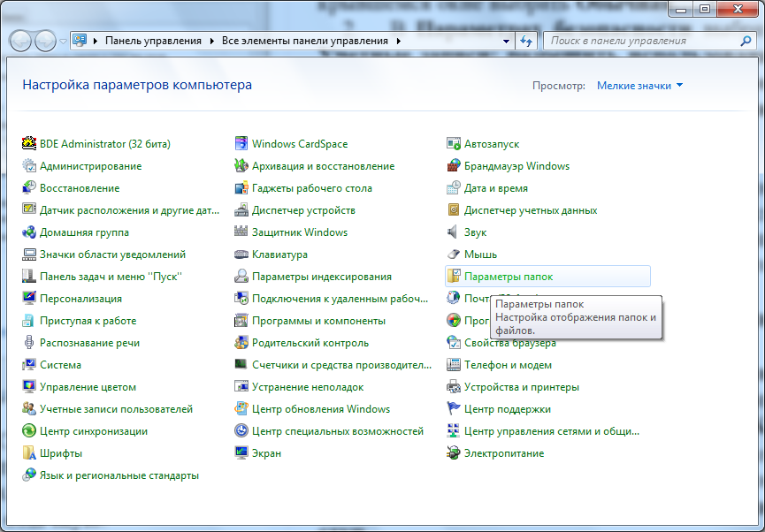Click Гаджеты рабочего стола icon

(x=241, y=187)
